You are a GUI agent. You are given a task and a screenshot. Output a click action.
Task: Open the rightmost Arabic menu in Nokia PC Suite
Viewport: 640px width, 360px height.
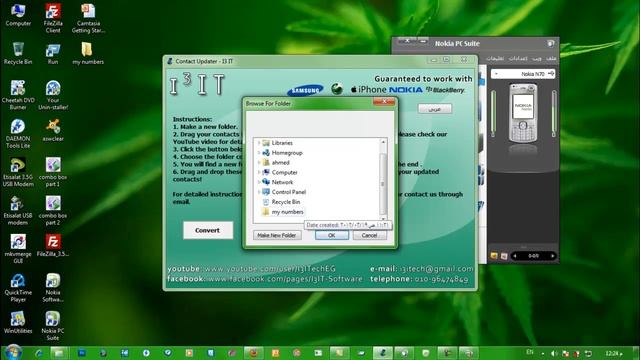click(x=551, y=58)
